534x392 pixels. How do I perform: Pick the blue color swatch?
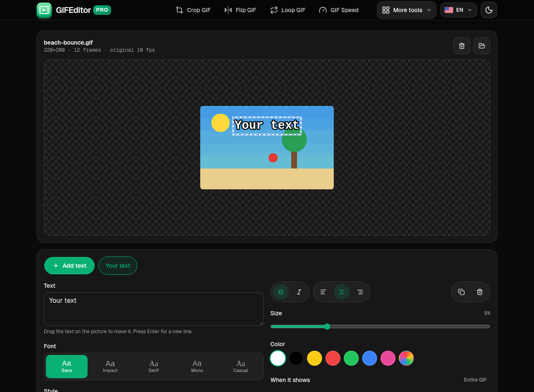point(370,358)
